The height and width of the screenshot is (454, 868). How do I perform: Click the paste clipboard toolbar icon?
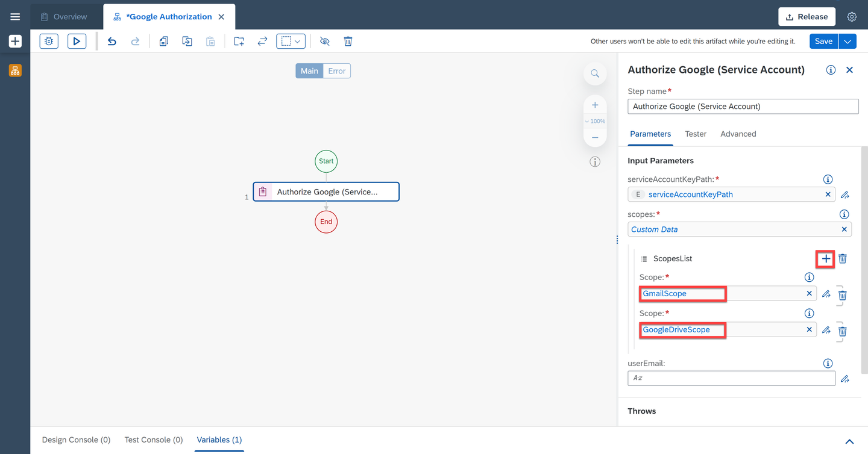[x=210, y=41]
